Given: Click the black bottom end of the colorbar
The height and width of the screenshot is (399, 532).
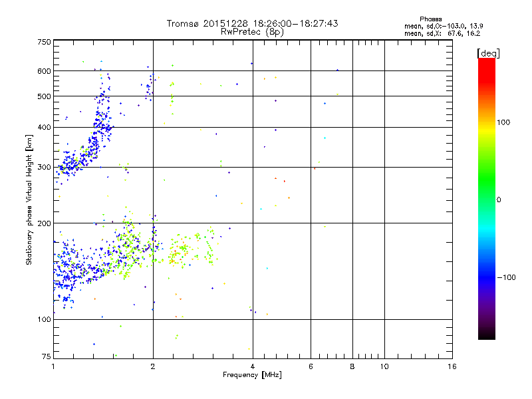Looking at the screenshot, I should (486, 336).
